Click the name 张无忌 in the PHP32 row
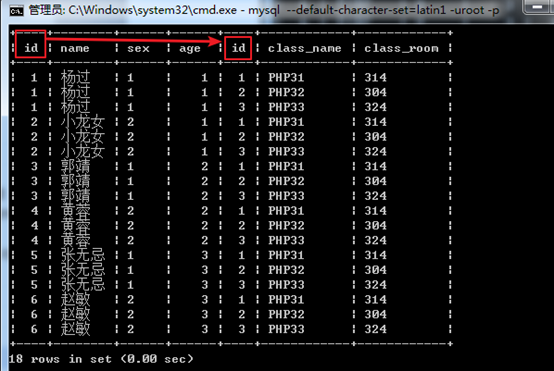Screen dimensions: 554x371 pos(83,270)
